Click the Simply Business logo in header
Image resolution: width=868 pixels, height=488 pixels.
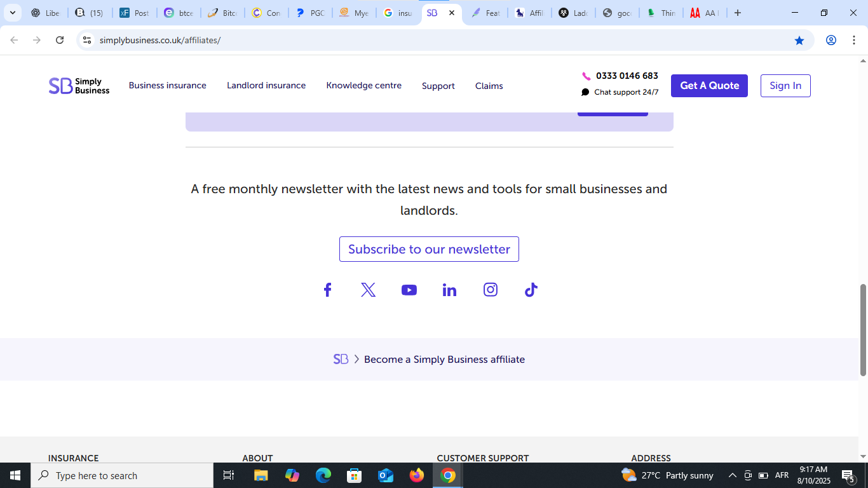pyautogui.click(x=79, y=86)
